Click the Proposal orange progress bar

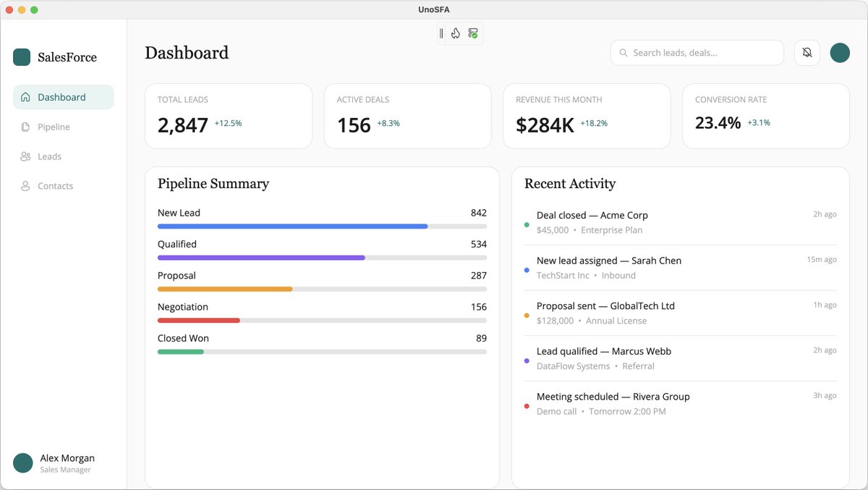[x=322, y=289]
